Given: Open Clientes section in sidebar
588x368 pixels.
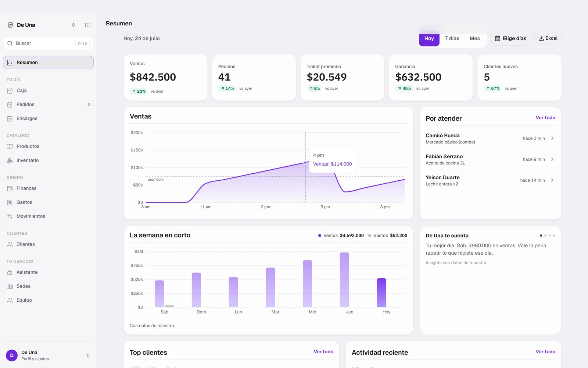Looking at the screenshot, I should click(48, 244).
